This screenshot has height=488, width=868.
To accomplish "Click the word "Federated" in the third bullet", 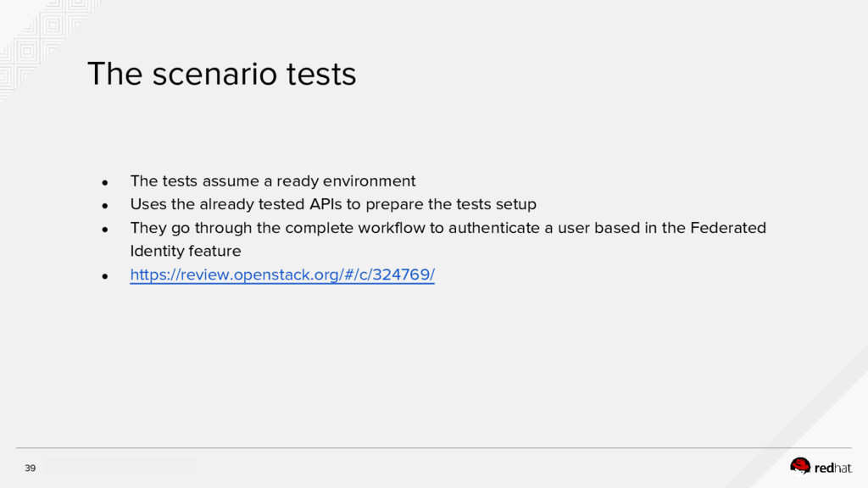I will pos(728,228).
